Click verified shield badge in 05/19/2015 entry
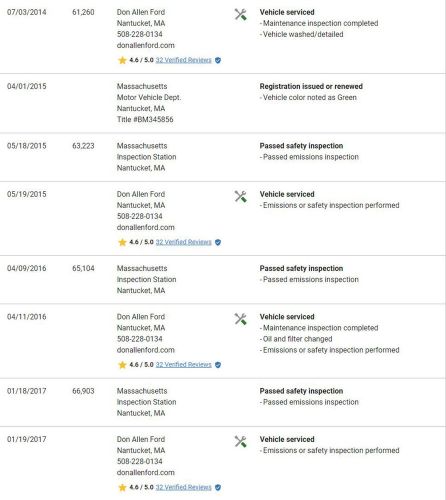Image resolution: width=446 pixels, height=500 pixels. 218,242
